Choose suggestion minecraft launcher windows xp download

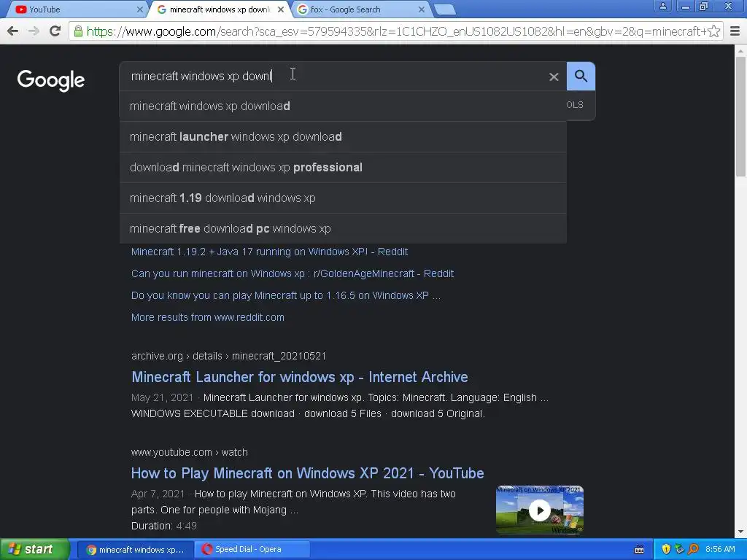pyautogui.click(x=343, y=136)
